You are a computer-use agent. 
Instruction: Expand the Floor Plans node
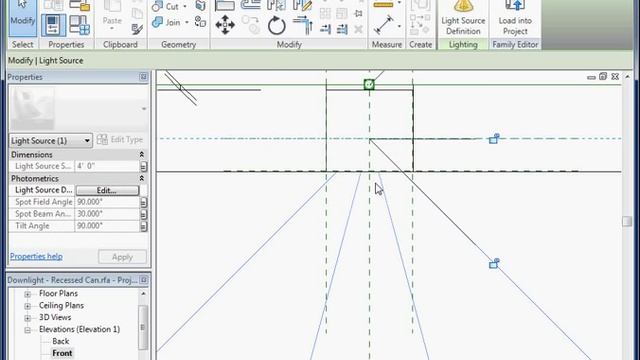27,294
